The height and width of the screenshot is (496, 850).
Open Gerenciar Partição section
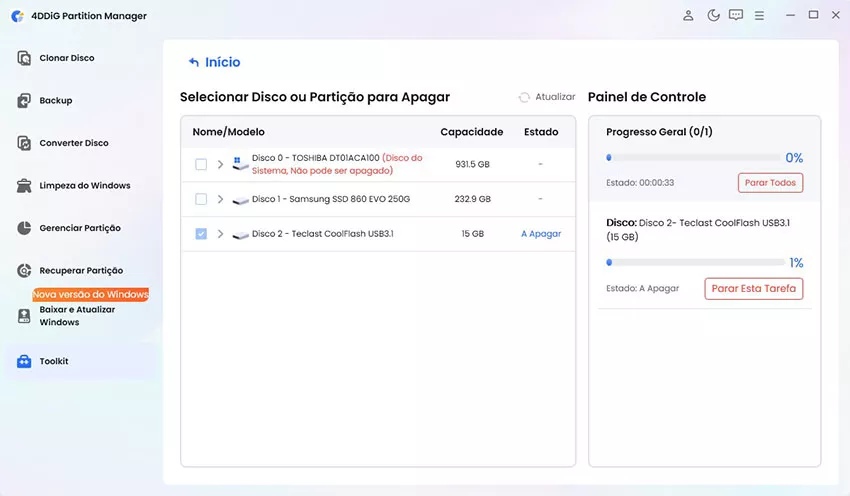(x=81, y=228)
